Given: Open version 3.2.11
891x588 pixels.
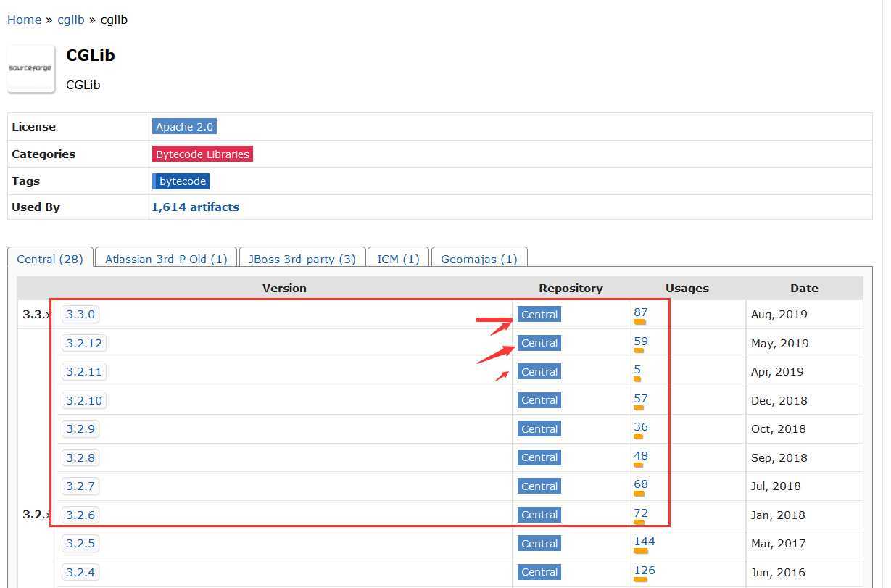Looking at the screenshot, I should [x=83, y=371].
